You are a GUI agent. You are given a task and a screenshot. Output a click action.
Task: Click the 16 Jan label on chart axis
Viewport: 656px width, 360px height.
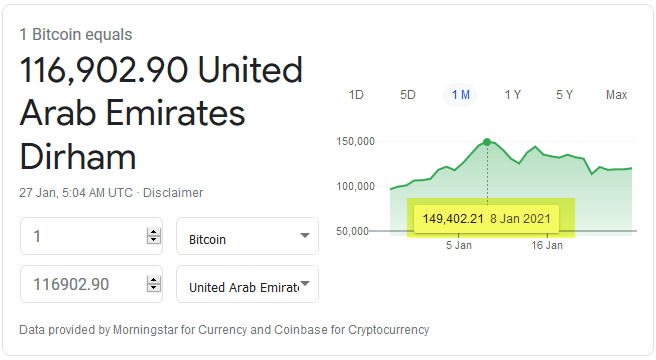[x=547, y=245]
